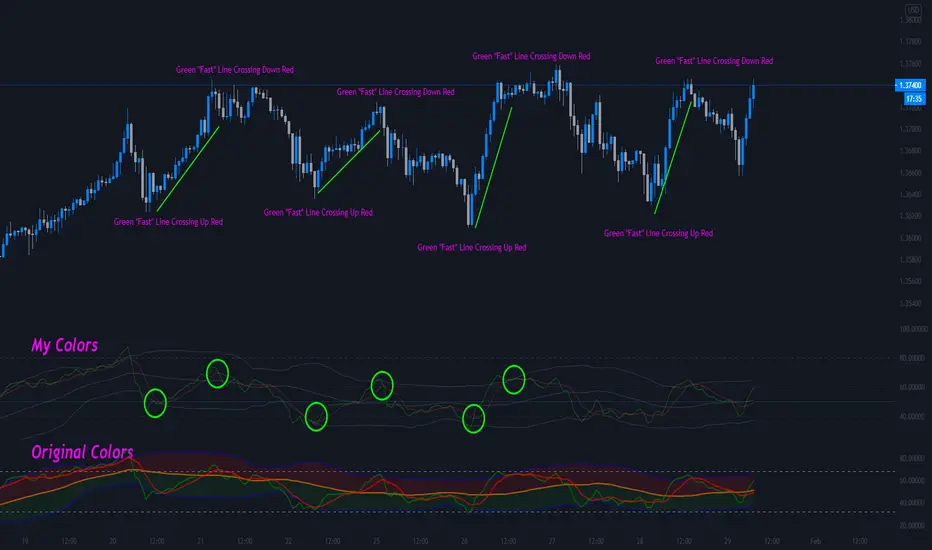
Task: Click the date 21 on time axis
Action: pos(201,541)
